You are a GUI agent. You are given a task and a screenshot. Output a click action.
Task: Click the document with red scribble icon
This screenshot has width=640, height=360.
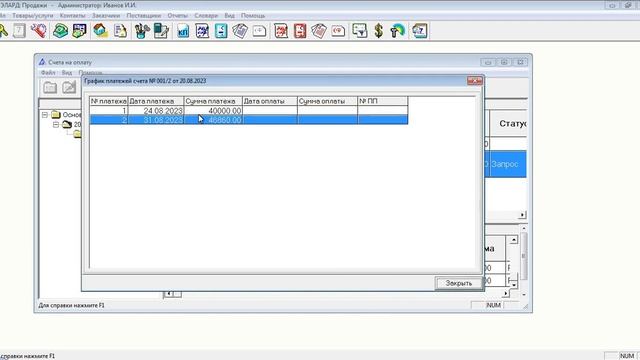(281, 31)
